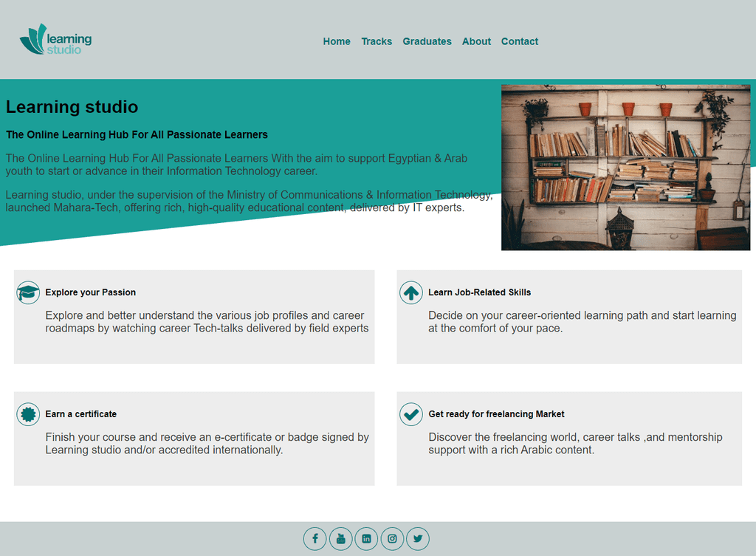
Task: Select the 'Learn Job-Related Skills' title
Action: tap(480, 292)
